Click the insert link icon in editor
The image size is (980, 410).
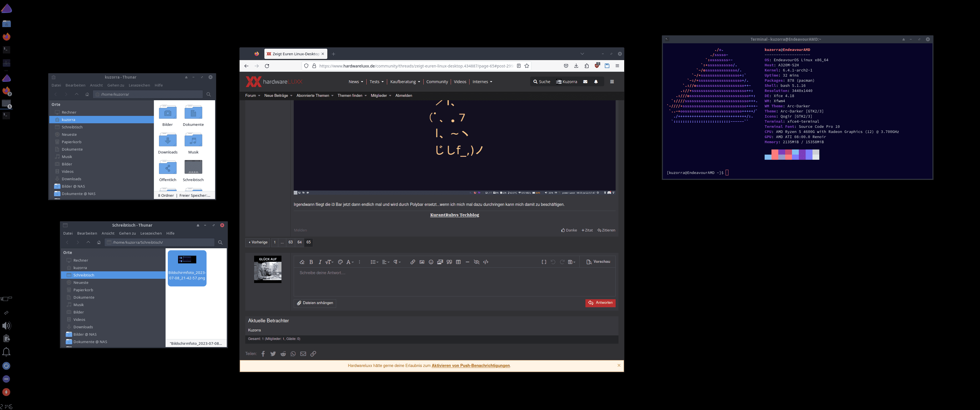413,262
